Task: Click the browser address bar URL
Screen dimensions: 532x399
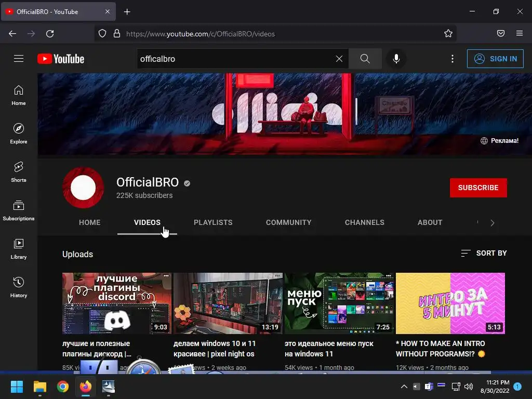Action: coord(201,34)
